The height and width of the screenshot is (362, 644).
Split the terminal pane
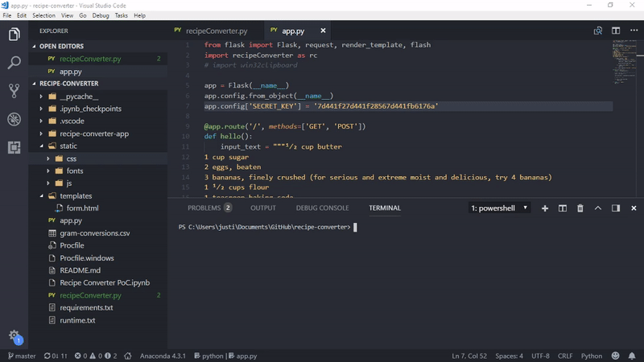pyautogui.click(x=563, y=208)
